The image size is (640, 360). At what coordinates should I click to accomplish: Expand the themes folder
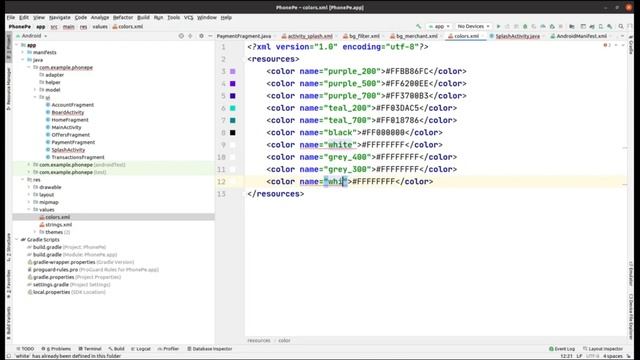(35, 232)
